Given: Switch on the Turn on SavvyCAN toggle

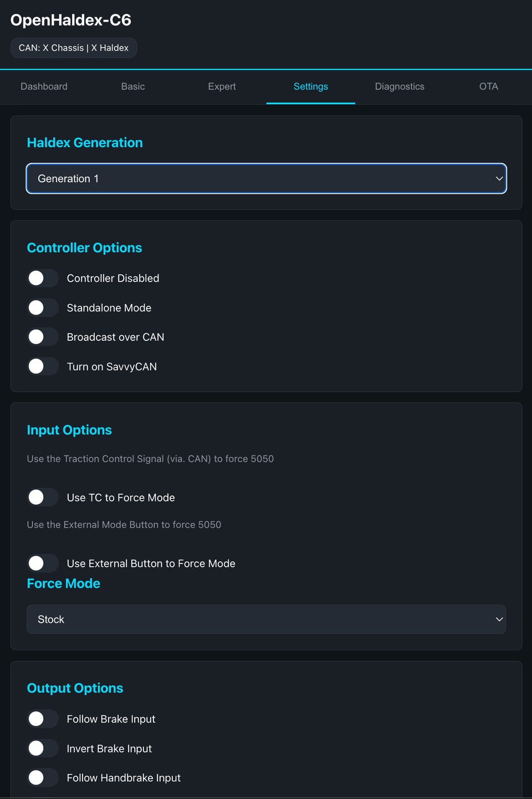Looking at the screenshot, I should 43,366.
